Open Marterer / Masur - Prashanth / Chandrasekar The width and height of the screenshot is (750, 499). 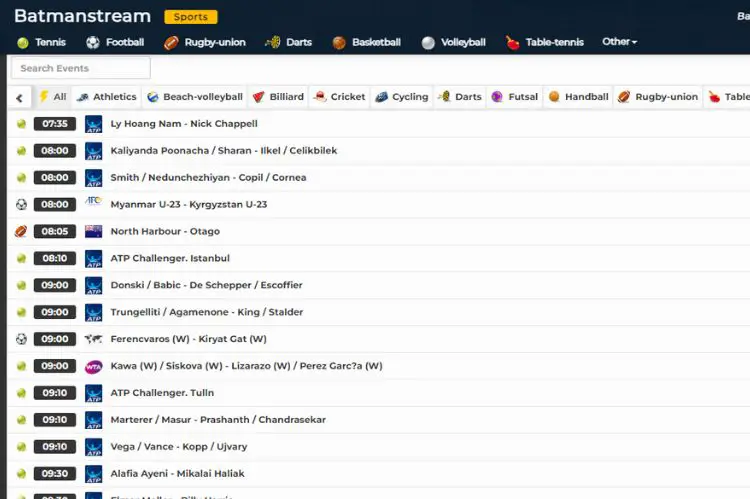218,420
